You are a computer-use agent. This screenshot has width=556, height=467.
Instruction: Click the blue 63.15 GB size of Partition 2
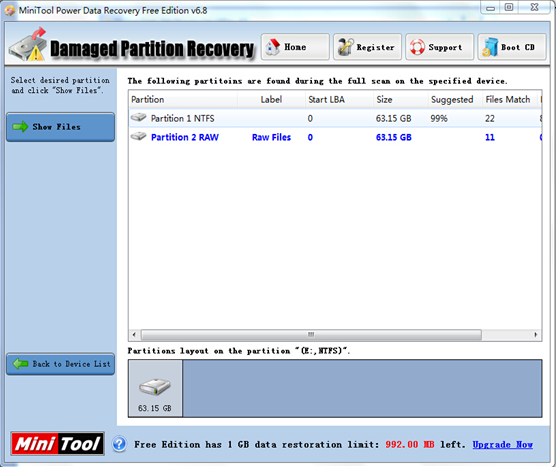point(393,137)
